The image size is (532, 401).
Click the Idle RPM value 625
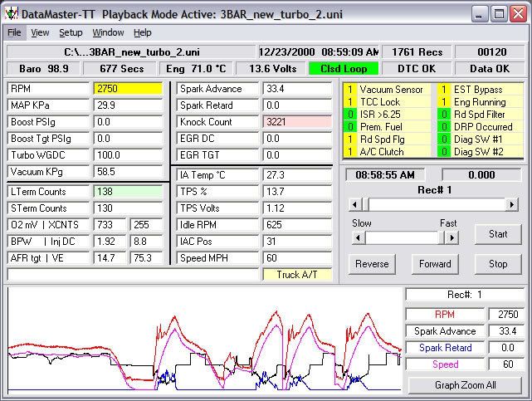[x=297, y=225]
